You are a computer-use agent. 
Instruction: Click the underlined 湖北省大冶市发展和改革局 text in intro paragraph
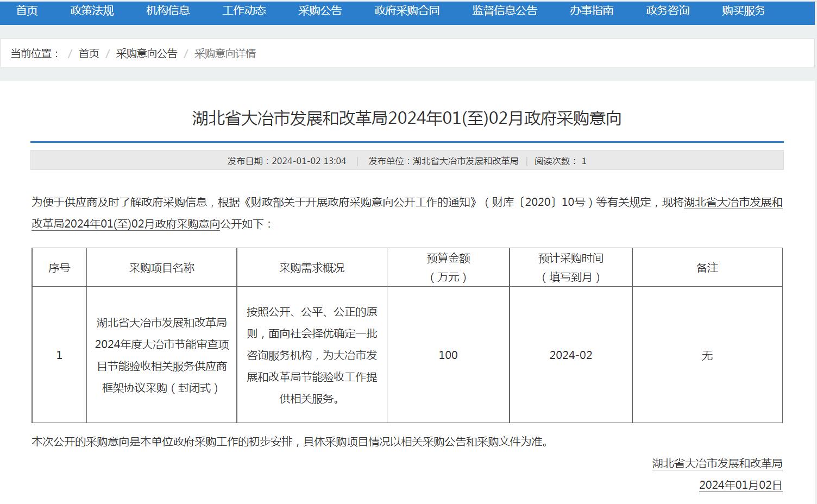[x=733, y=203]
